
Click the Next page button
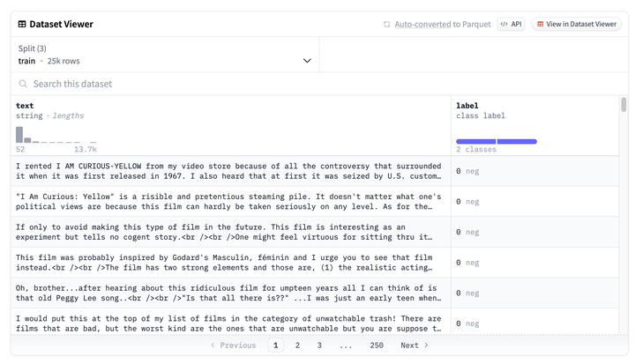coord(415,345)
